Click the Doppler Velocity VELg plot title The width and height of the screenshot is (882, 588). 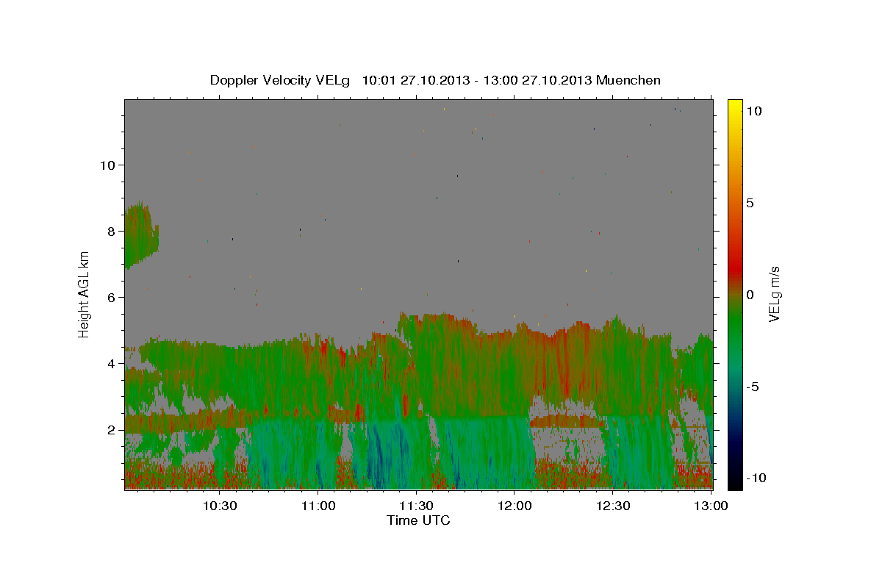point(435,80)
